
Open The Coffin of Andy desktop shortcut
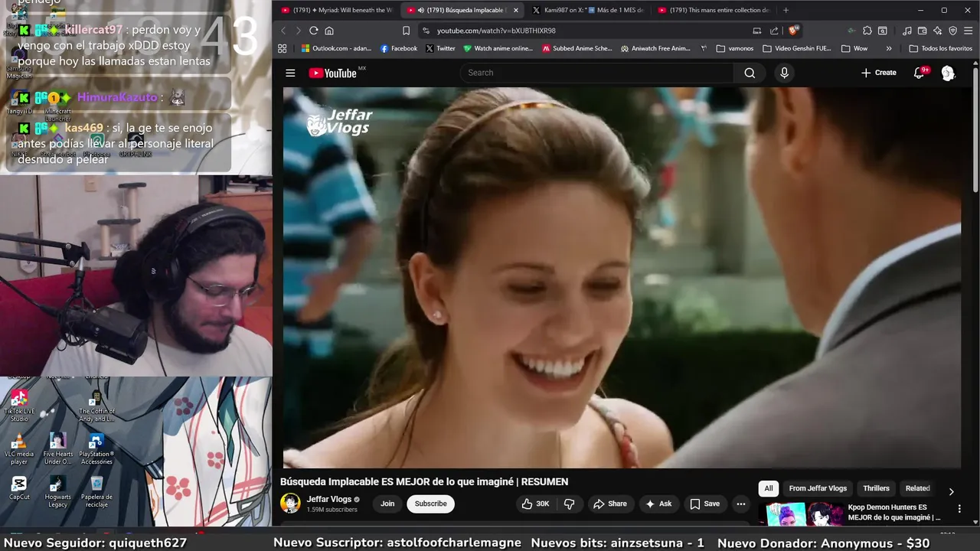pos(96,406)
